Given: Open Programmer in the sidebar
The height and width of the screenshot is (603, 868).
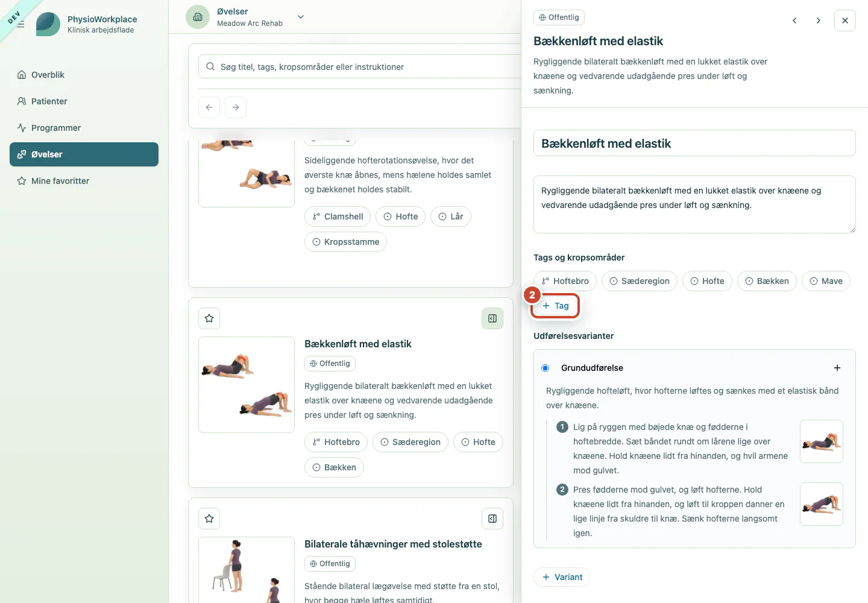Looking at the screenshot, I should click(84, 128).
